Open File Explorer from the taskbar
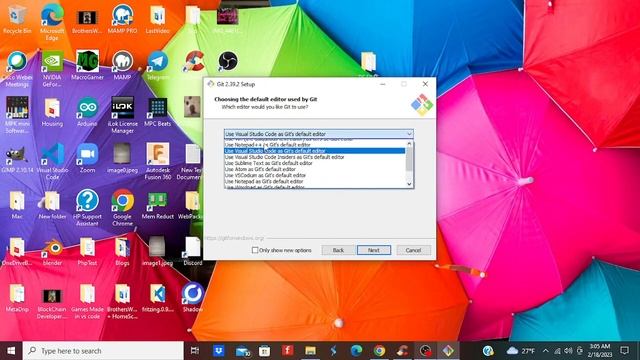 coord(311,351)
